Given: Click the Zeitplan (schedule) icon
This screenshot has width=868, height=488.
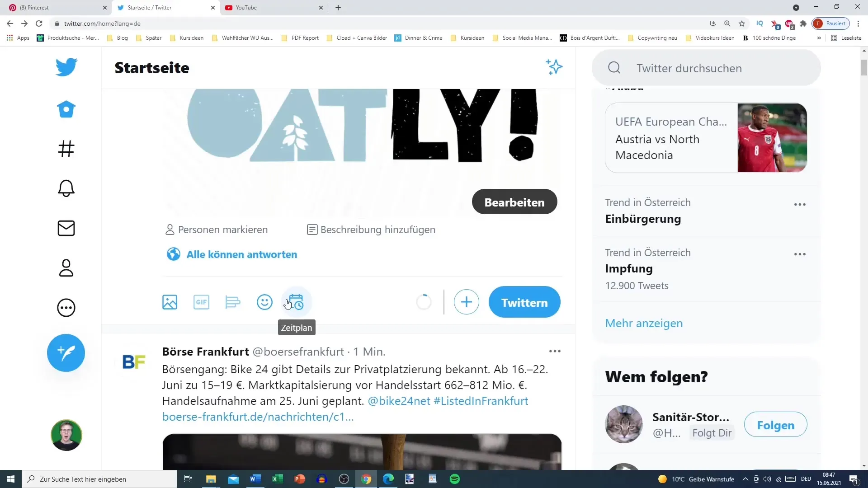Looking at the screenshot, I should pos(296,302).
